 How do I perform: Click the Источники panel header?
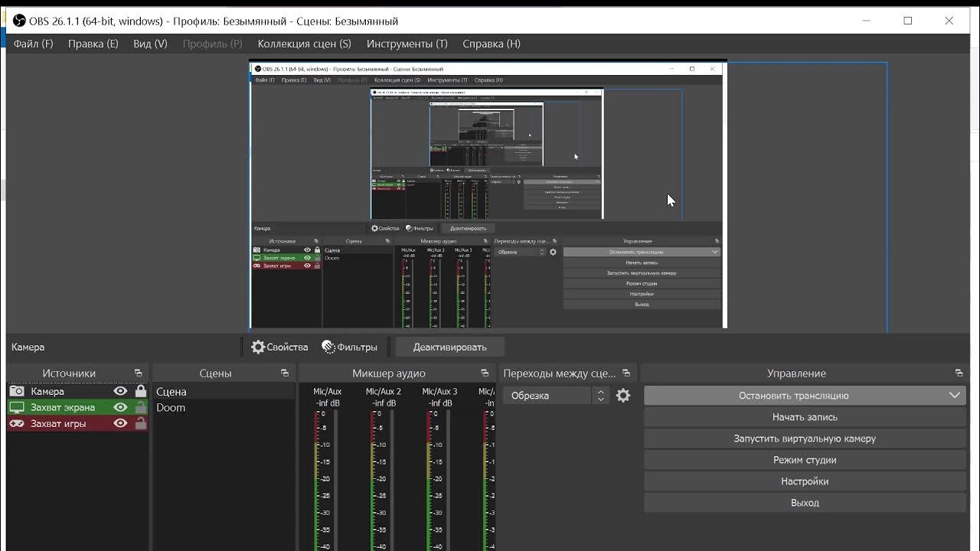(x=69, y=373)
